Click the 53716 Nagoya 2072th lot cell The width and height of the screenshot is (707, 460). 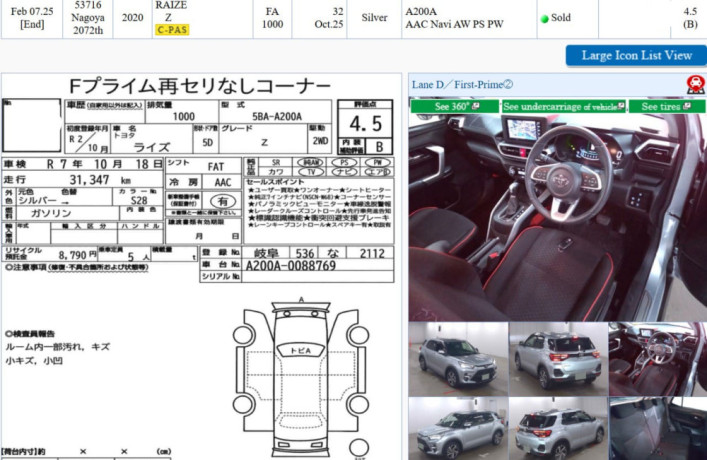coord(88,18)
